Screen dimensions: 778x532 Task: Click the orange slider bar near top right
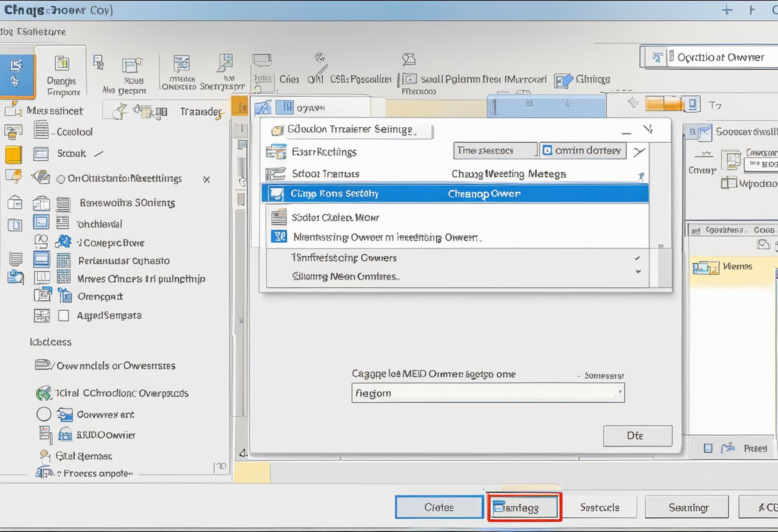pyautogui.click(x=662, y=104)
